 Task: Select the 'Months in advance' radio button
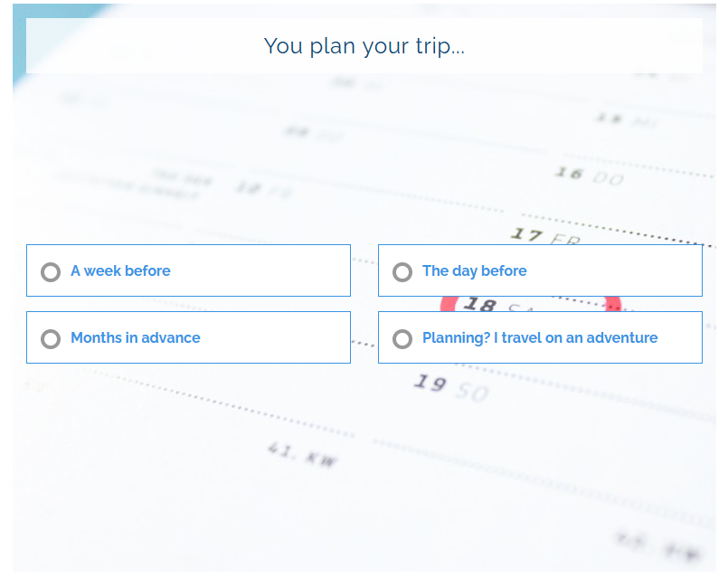51,338
